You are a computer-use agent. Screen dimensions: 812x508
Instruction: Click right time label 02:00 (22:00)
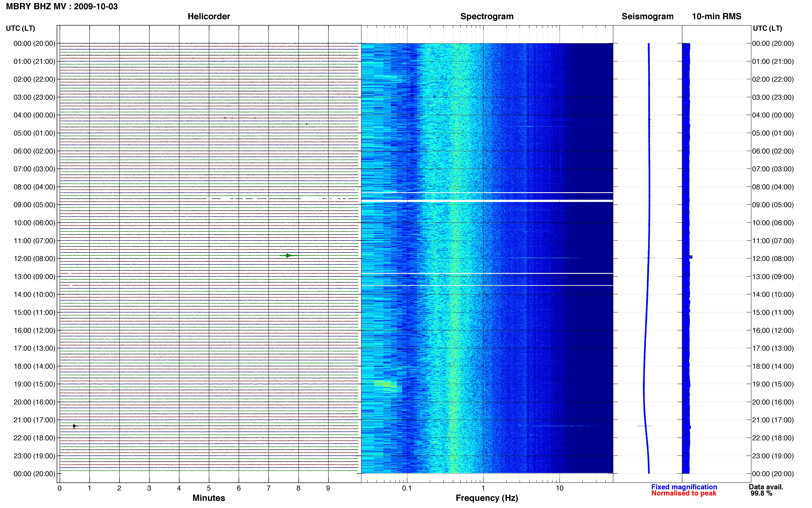(773, 79)
